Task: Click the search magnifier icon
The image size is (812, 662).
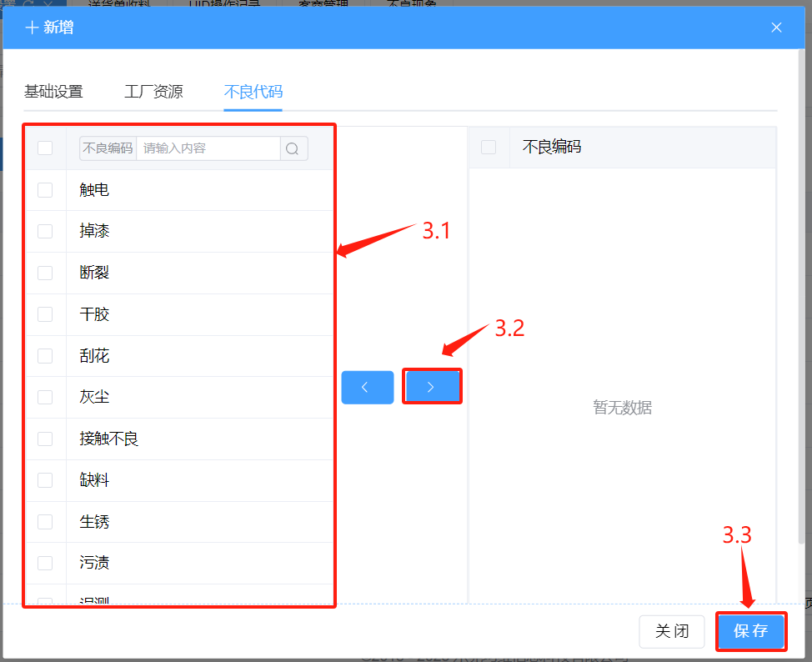Action: tap(293, 148)
